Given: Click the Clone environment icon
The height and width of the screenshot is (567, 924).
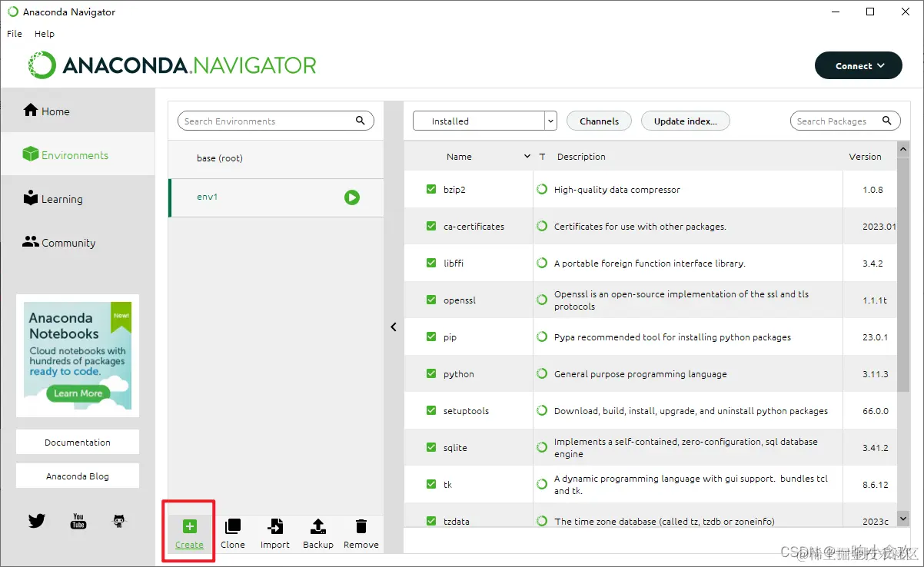Looking at the screenshot, I should (232, 526).
